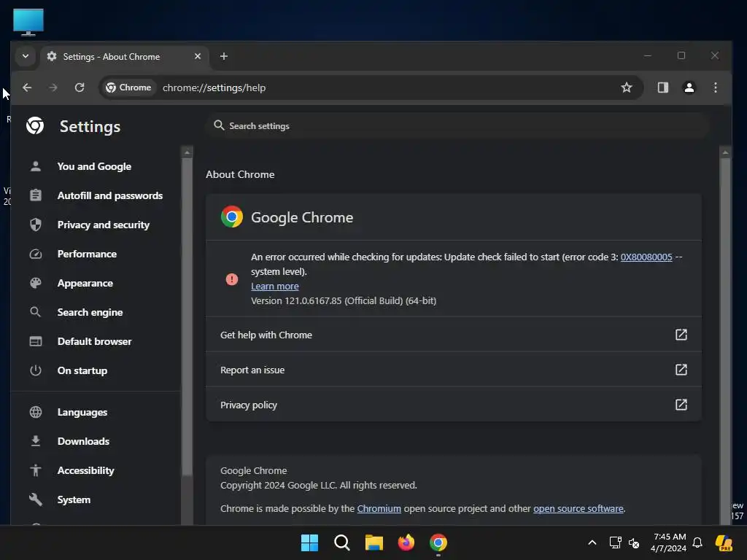Select Search engine in the sidebar

pos(90,312)
